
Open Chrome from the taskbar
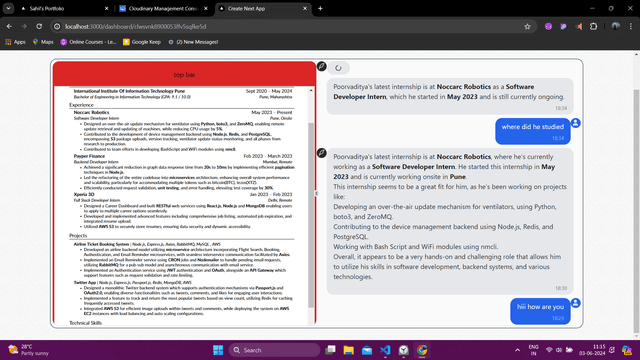[422, 350]
